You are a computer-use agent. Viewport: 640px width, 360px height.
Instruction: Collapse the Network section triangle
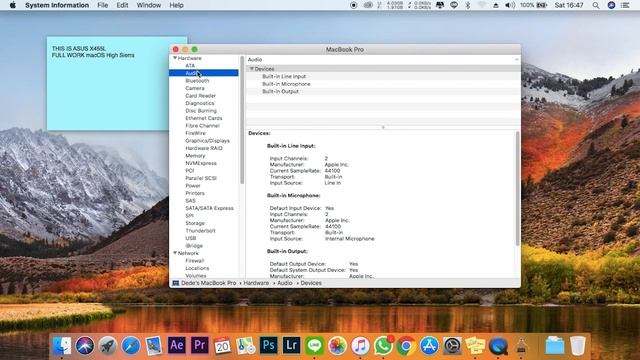click(175, 253)
